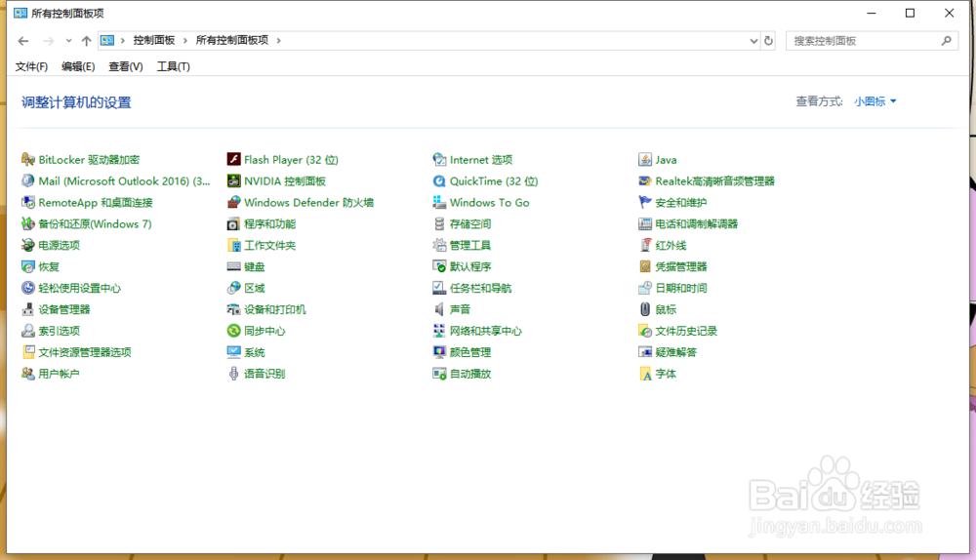Image resolution: width=976 pixels, height=560 pixels.
Task: Open 红外线 icon
Action: point(645,245)
